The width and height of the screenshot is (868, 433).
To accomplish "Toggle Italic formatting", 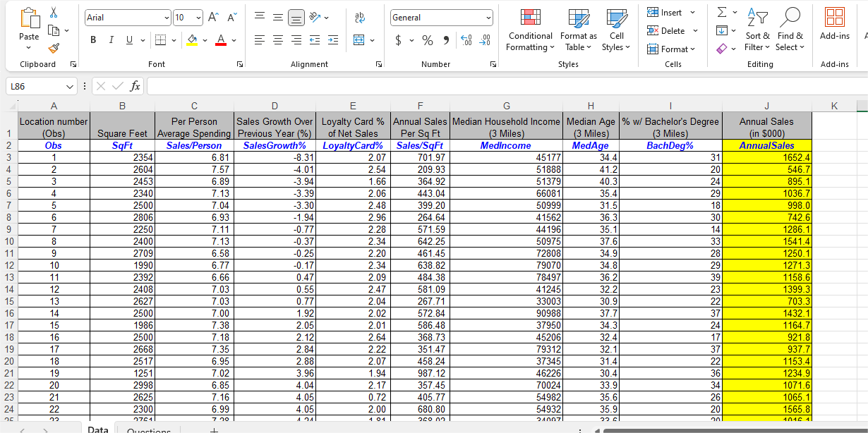I will click(111, 41).
